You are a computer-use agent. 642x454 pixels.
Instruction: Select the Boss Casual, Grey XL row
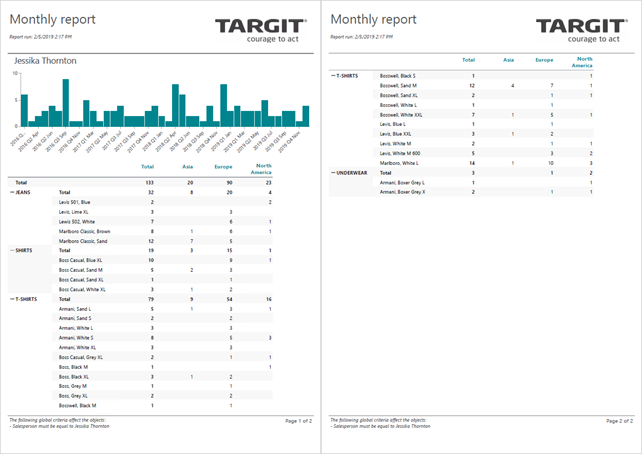(162, 357)
